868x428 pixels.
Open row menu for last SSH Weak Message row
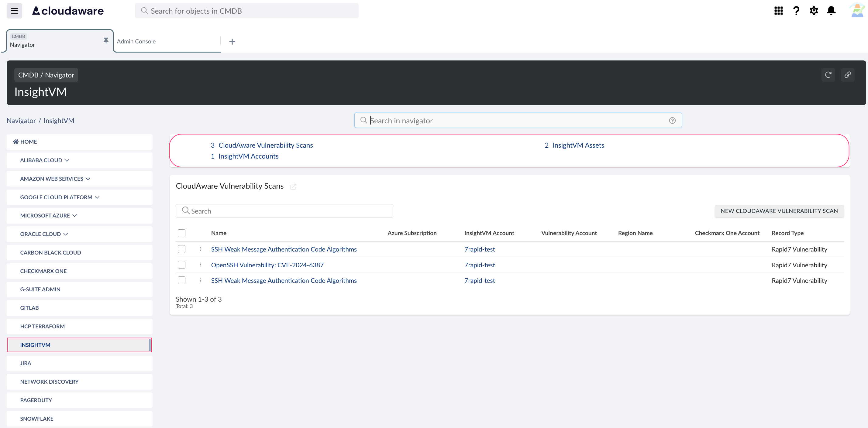click(200, 280)
